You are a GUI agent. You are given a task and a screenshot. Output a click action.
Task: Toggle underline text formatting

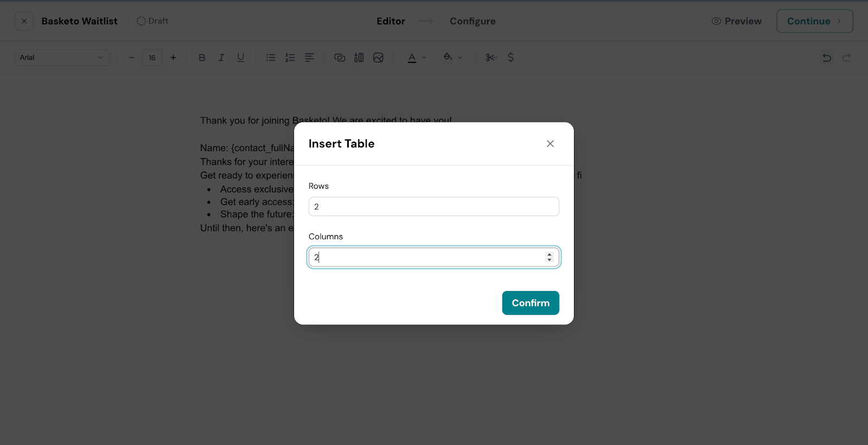pyautogui.click(x=241, y=57)
